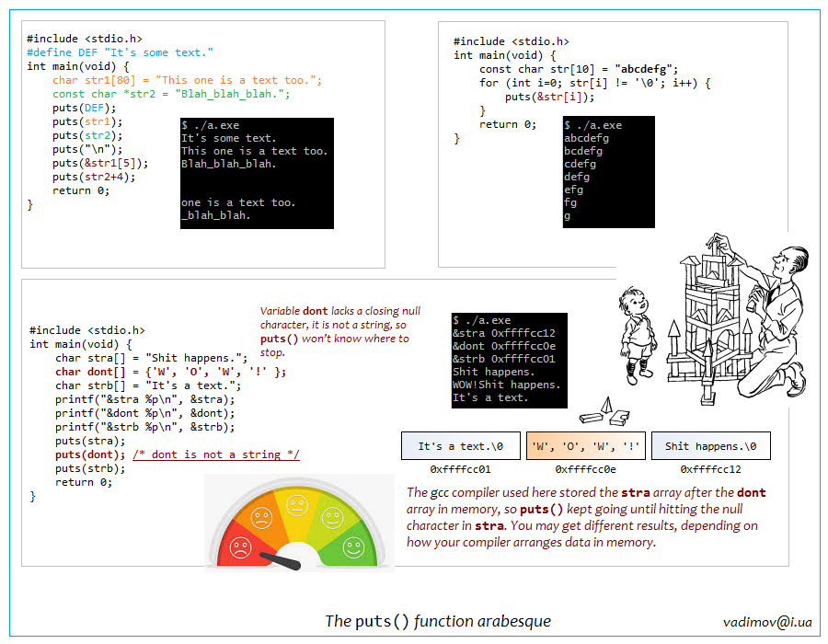The image size is (828, 644).
Task: Click terminal output line "efg"
Action: click(x=573, y=190)
